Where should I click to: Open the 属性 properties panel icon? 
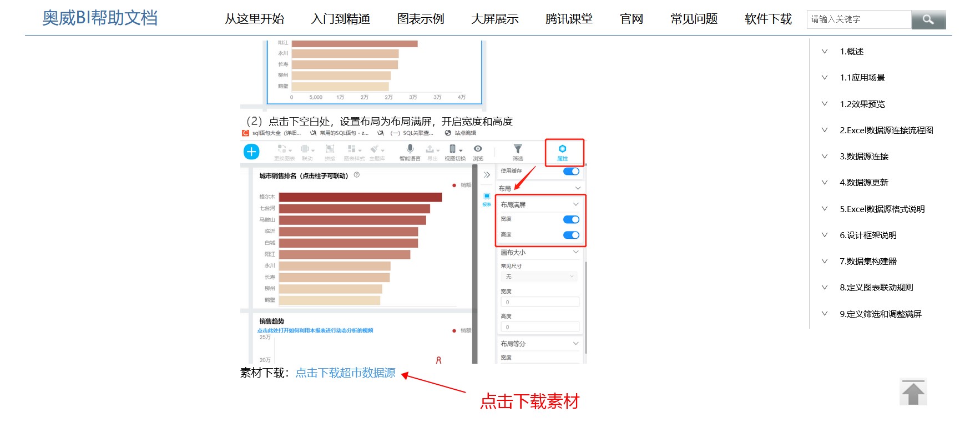[x=563, y=152]
